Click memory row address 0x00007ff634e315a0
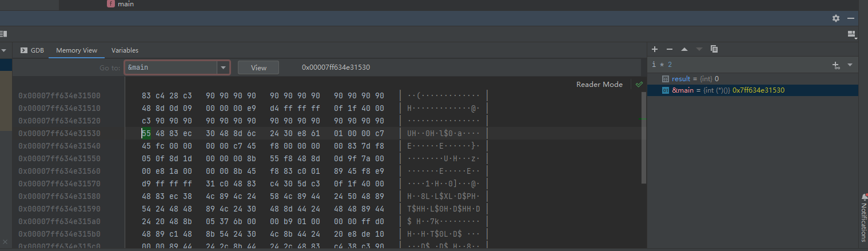The image size is (868, 251). point(59,221)
